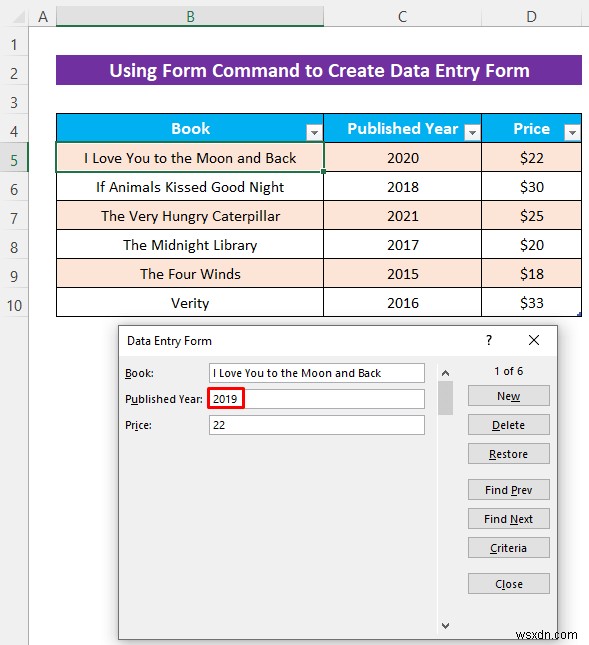Select price cell $22
Image resolution: width=589 pixels, height=645 pixels.
tap(531, 158)
